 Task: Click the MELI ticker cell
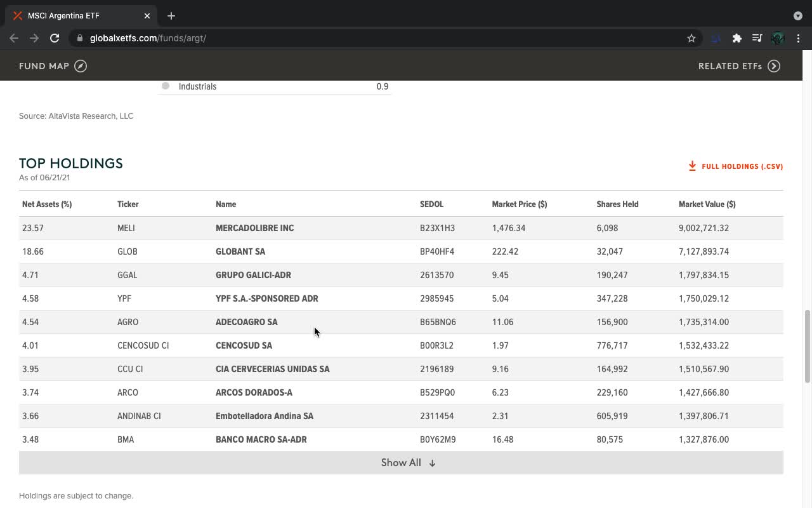126,228
